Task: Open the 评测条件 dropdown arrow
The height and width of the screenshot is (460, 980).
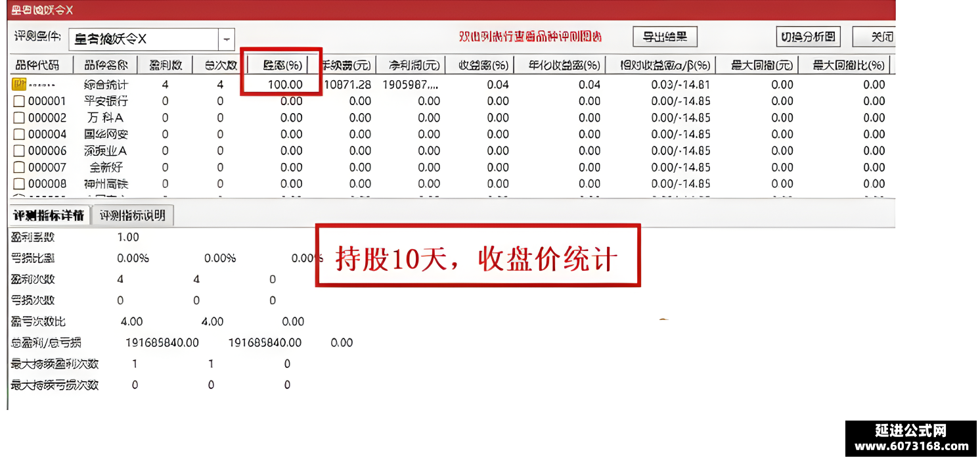Action: tap(226, 39)
